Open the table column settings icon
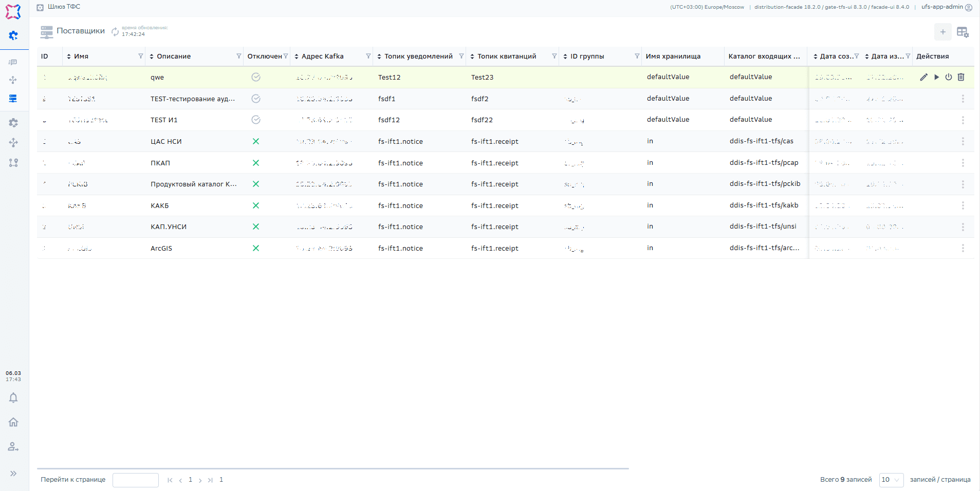The image size is (980, 491). point(963,32)
